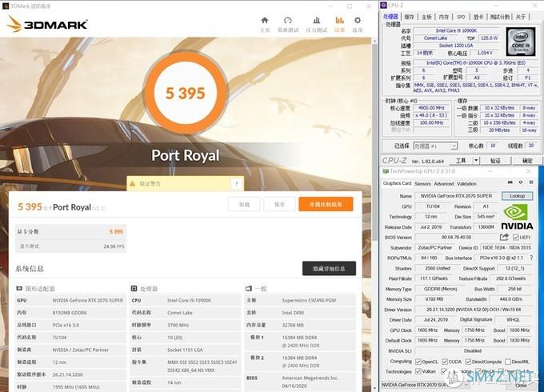
Task: Click the 工具 tools button in CPU-Z
Action: point(461,160)
